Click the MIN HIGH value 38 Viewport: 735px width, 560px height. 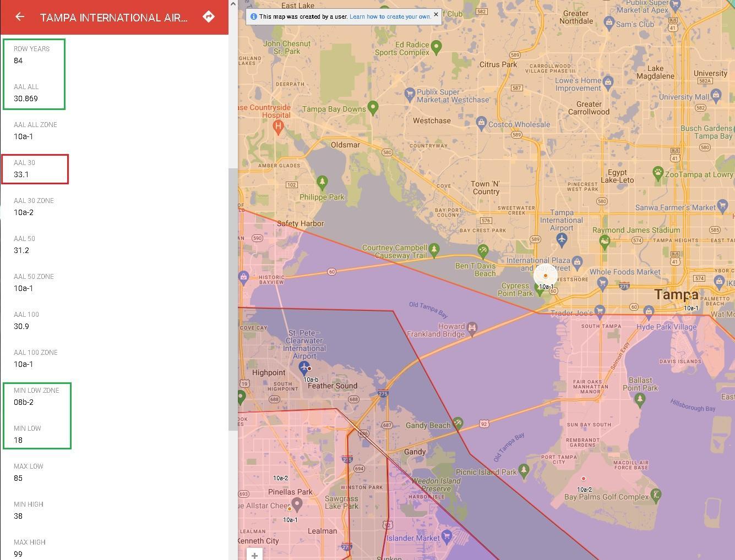18,516
